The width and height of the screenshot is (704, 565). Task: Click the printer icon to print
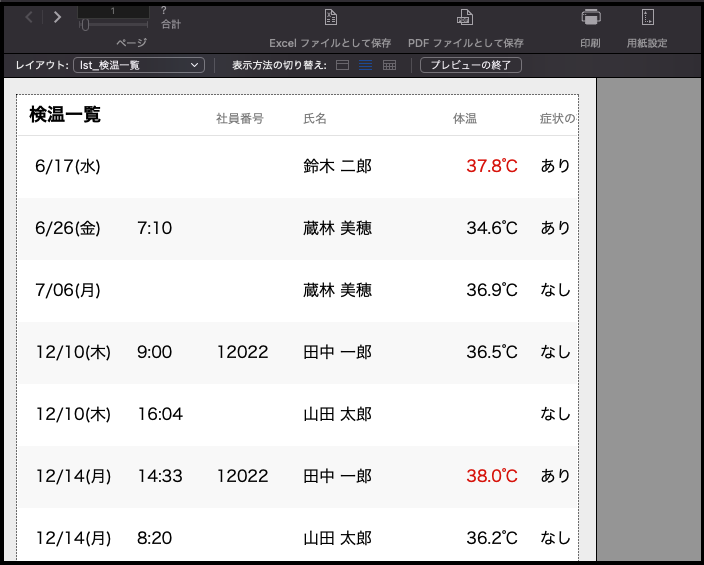591,18
